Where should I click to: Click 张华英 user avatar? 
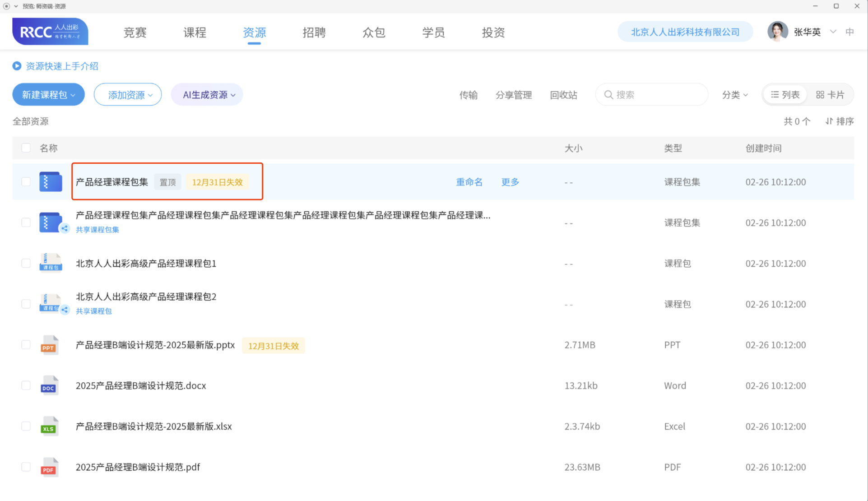[777, 32]
